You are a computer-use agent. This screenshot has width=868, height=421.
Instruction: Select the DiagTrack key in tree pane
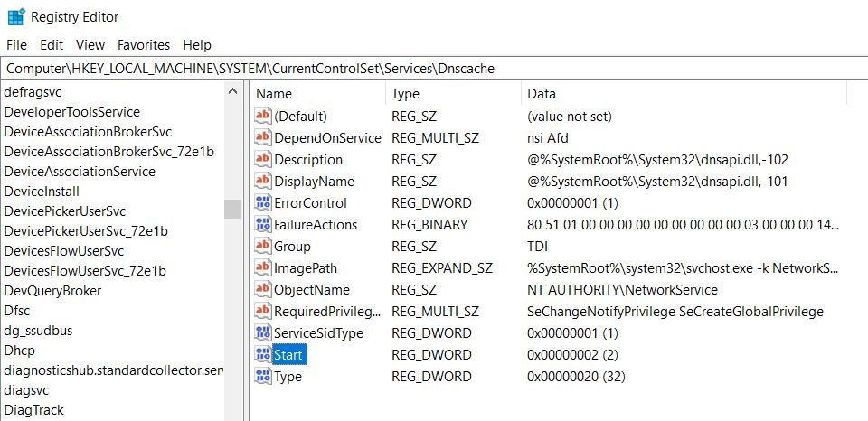pyautogui.click(x=33, y=409)
